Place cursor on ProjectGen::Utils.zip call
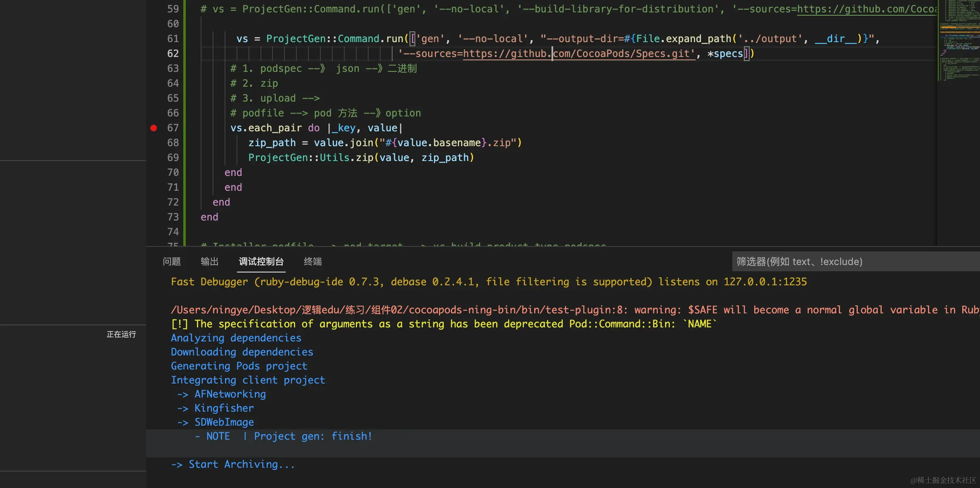This screenshot has height=488, width=980. 363,158
